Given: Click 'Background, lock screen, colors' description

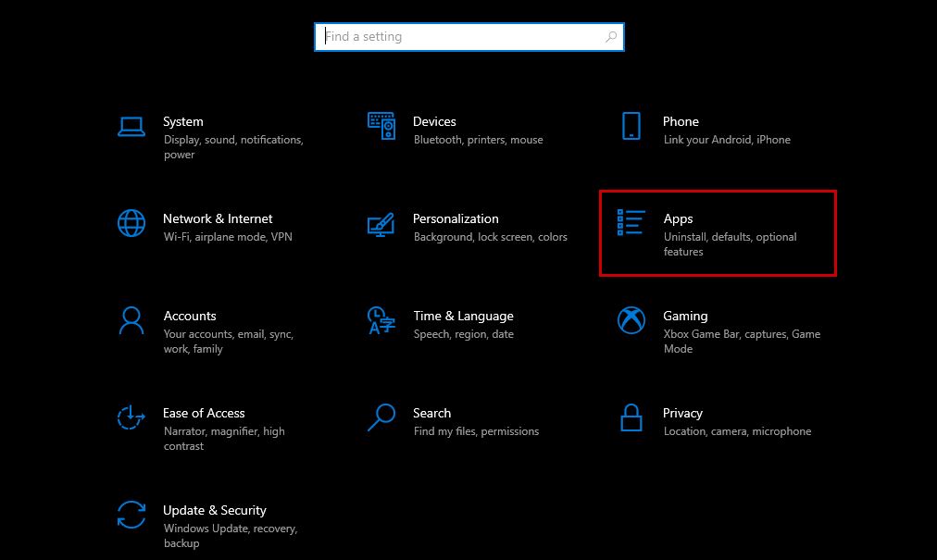Looking at the screenshot, I should [490, 237].
